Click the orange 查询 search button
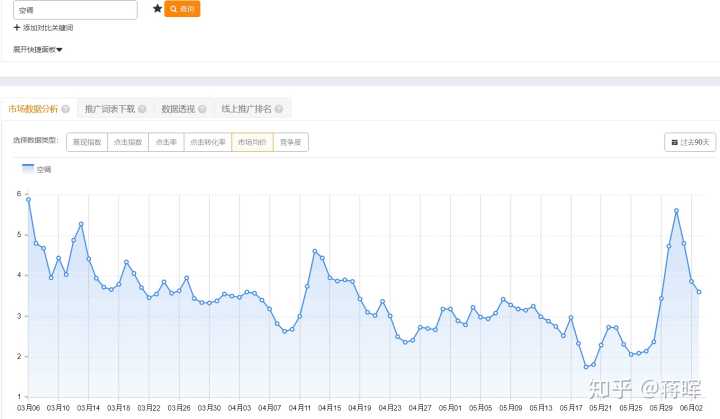This screenshot has height=419, width=720. click(182, 9)
